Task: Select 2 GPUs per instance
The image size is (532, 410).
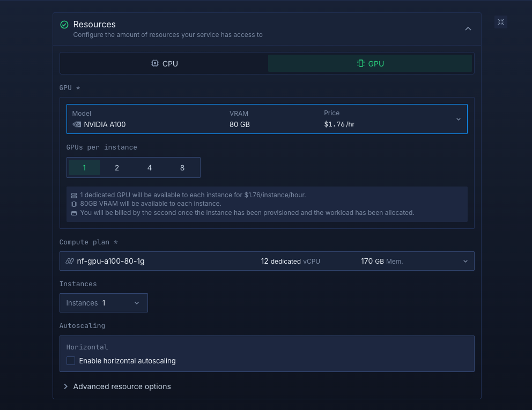Action: pos(117,168)
